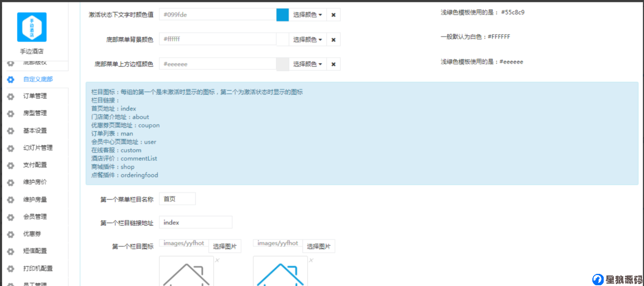This screenshot has width=644, height=286.
Task: Click the info line 优惠券页面地址:coupon
Action: click(125, 125)
